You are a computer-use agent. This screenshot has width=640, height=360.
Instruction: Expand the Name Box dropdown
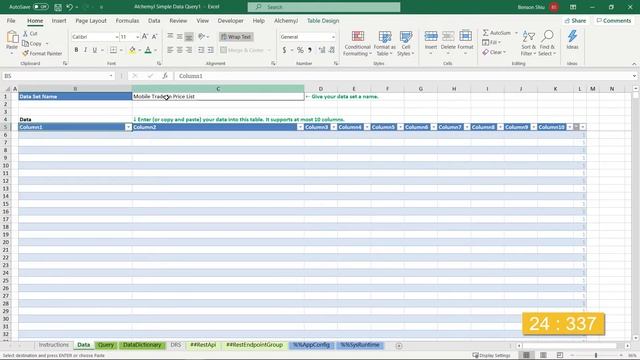click(111, 76)
